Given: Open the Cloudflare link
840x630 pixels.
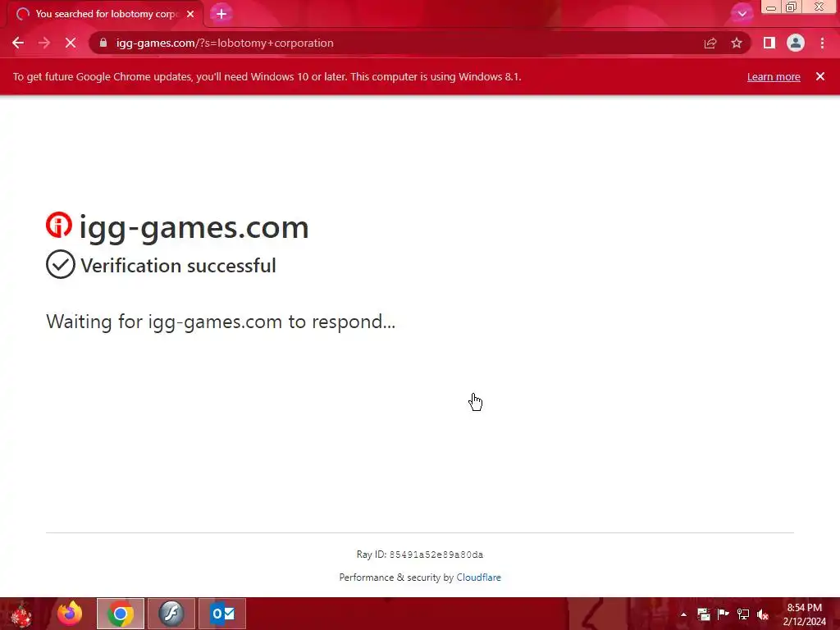Looking at the screenshot, I should pyautogui.click(x=478, y=577).
